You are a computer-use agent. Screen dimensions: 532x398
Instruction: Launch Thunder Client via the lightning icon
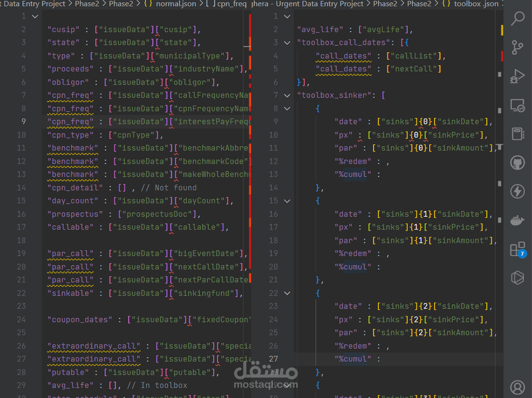pos(517,191)
